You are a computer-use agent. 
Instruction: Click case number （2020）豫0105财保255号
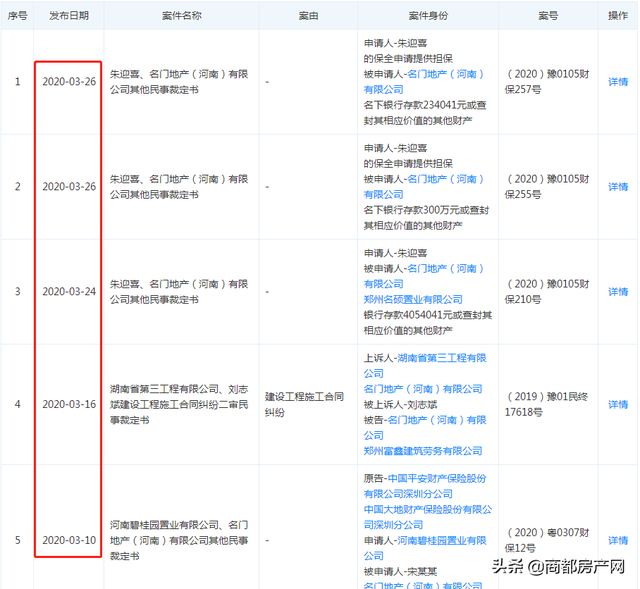(x=547, y=187)
